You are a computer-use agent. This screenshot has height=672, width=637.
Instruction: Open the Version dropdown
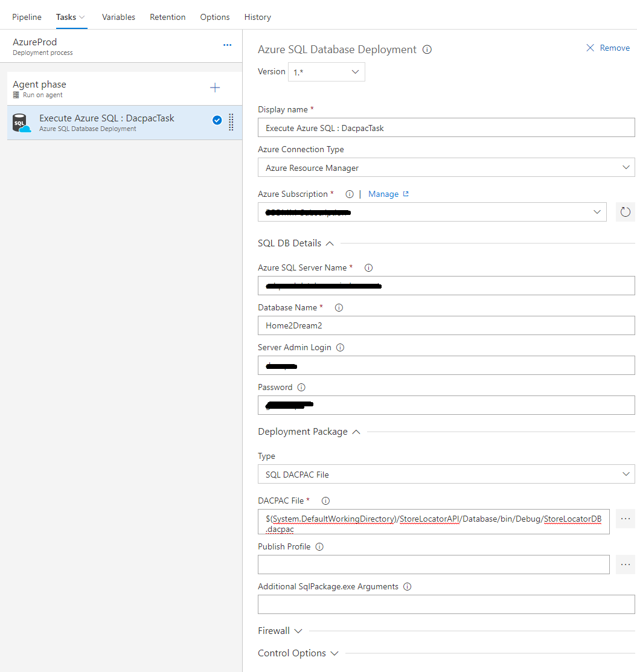[x=326, y=71]
